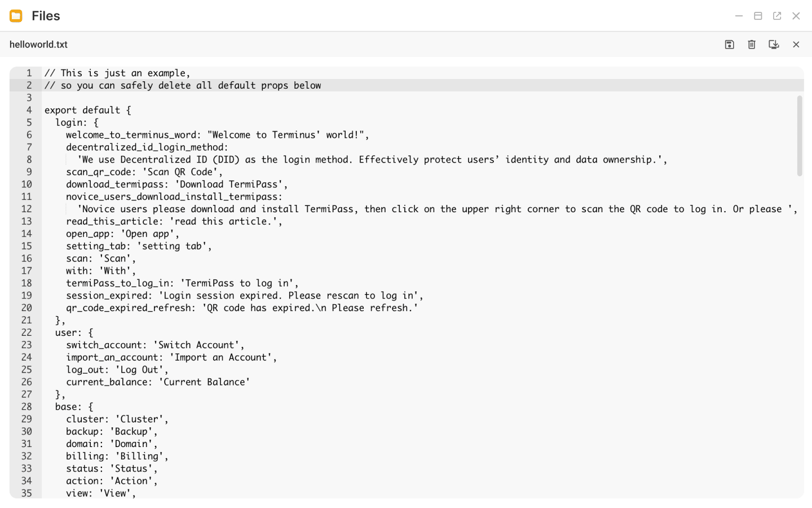Image resolution: width=812 pixels, height=508 pixels.
Task: Download the file to this computer
Action: tap(774, 45)
